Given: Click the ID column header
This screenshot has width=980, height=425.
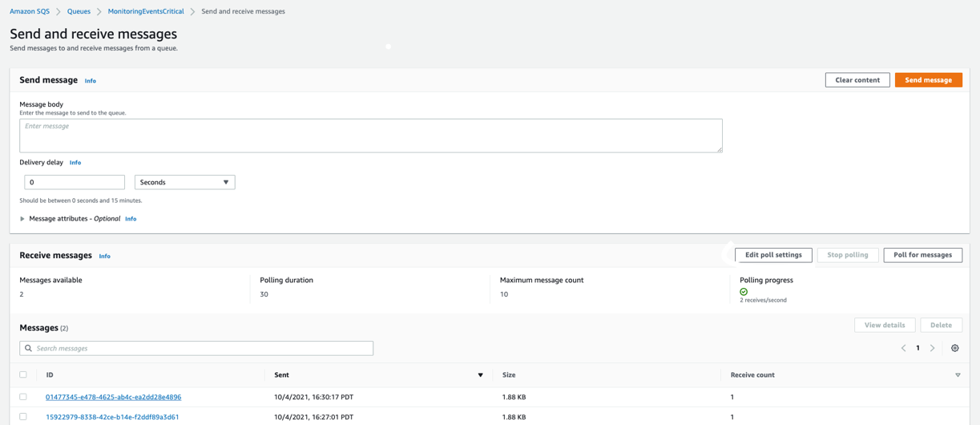Looking at the screenshot, I should 50,374.
